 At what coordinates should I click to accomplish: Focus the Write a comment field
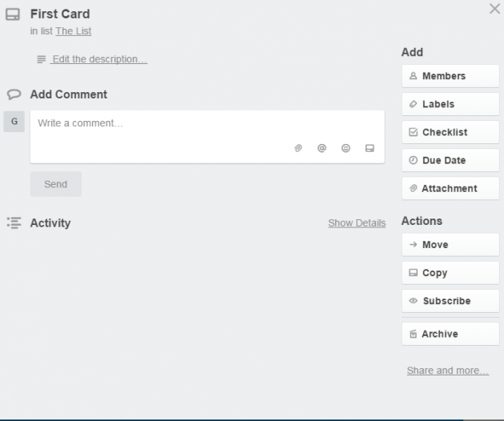point(160,124)
